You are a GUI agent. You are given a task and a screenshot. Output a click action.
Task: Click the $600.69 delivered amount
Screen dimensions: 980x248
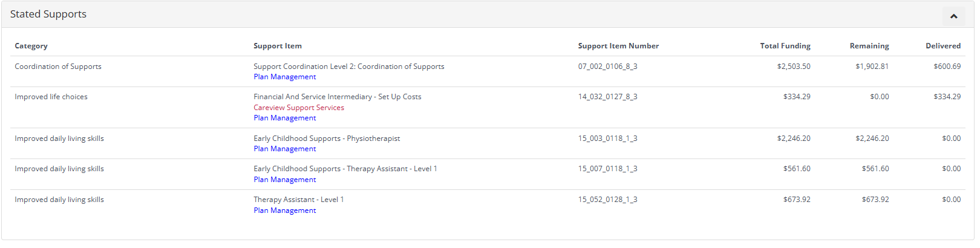click(x=947, y=67)
